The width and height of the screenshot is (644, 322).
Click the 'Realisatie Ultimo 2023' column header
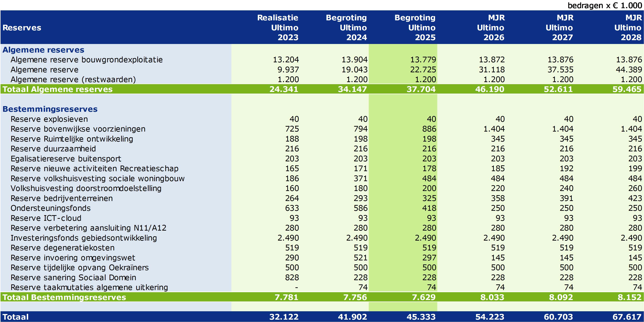278,27
